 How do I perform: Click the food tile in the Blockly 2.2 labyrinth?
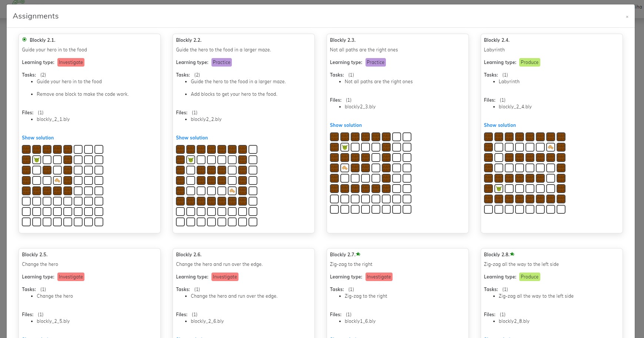click(x=232, y=190)
